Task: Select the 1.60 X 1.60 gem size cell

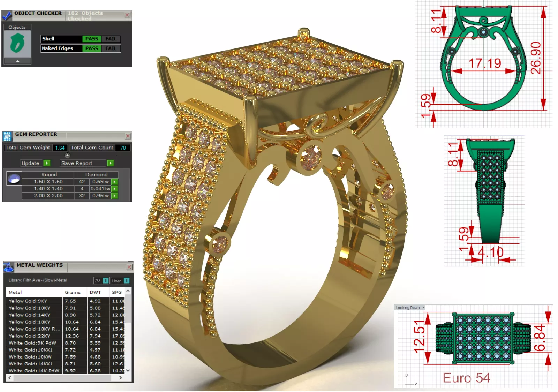Action: [x=48, y=182]
